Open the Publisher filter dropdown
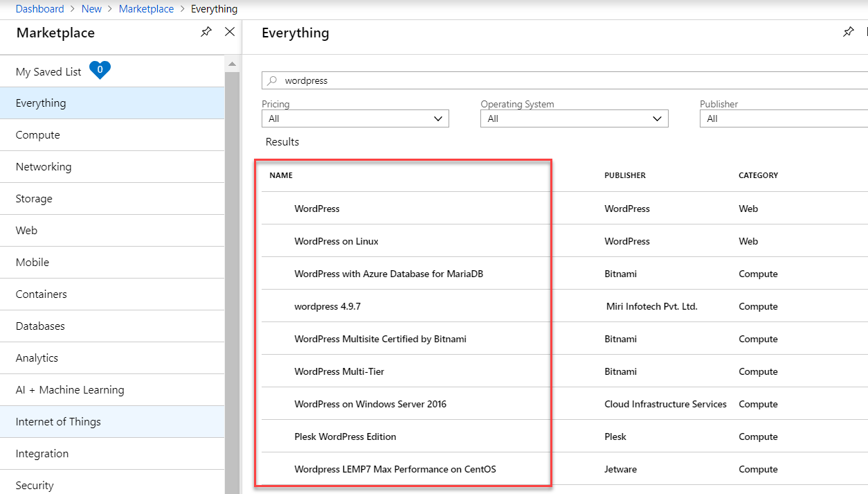Viewport: 868px width, 494px height. [x=784, y=118]
